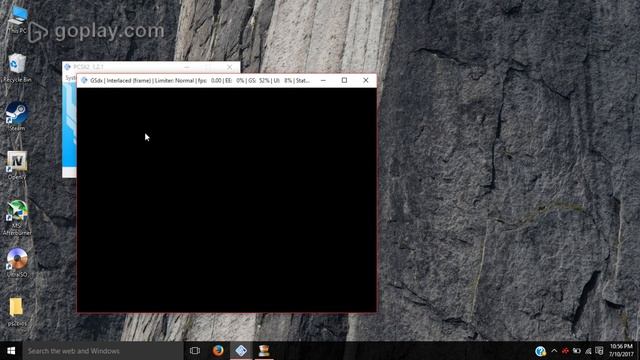Close the GSdx window
Viewport: 640px width, 360px height.
coord(366,80)
